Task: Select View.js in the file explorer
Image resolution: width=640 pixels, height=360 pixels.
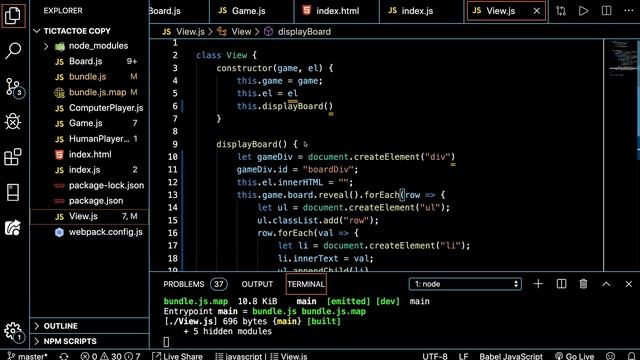Action: pyautogui.click(x=89, y=216)
